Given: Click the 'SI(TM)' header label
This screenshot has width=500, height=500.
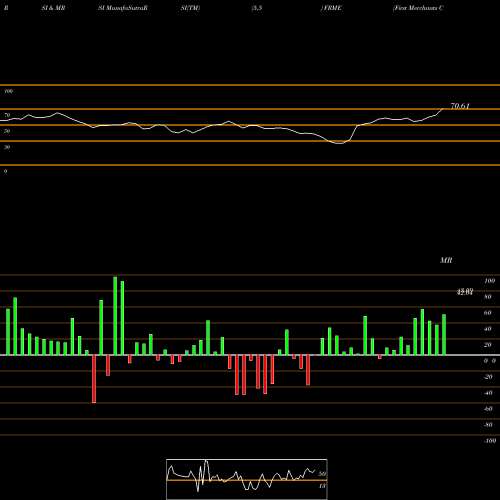Looking at the screenshot, I should coord(190,8).
